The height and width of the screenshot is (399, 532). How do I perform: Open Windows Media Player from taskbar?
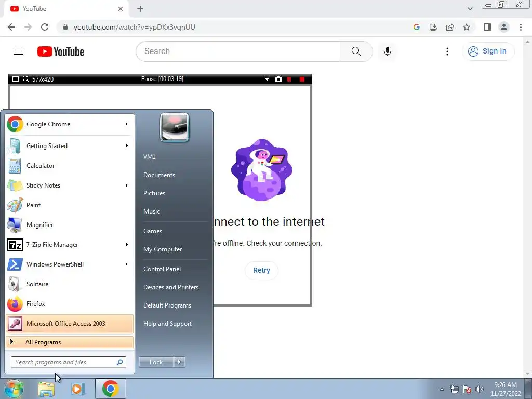click(78, 389)
